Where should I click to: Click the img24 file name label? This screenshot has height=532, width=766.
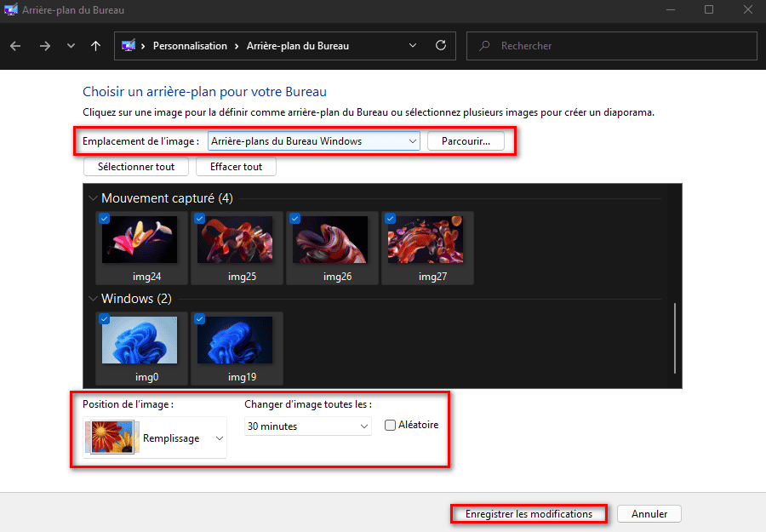pos(146,277)
